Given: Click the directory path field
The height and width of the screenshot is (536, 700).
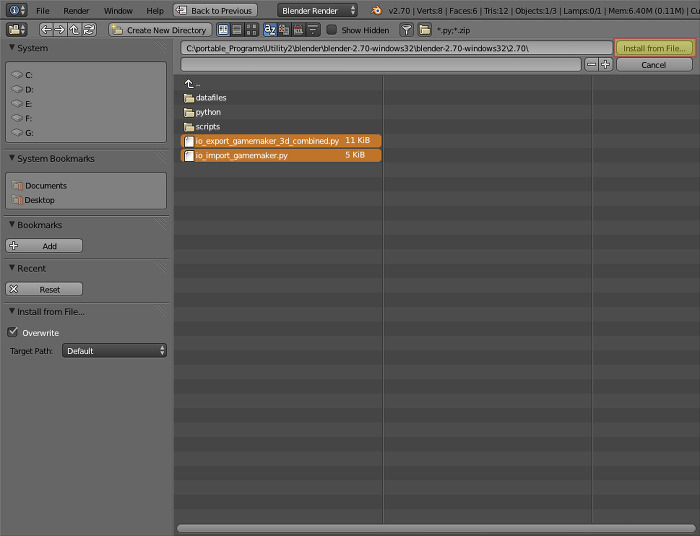Looking at the screenshot, I should (396, 48).
